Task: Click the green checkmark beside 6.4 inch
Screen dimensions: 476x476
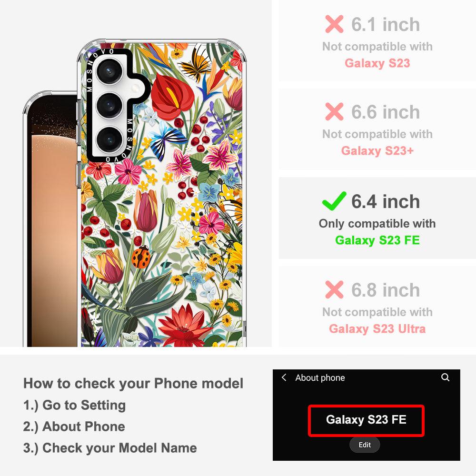Action: (x=334, y=201)
